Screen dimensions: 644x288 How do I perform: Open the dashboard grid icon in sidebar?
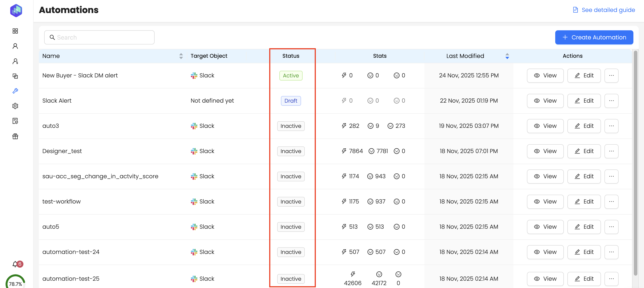(15, 31)
